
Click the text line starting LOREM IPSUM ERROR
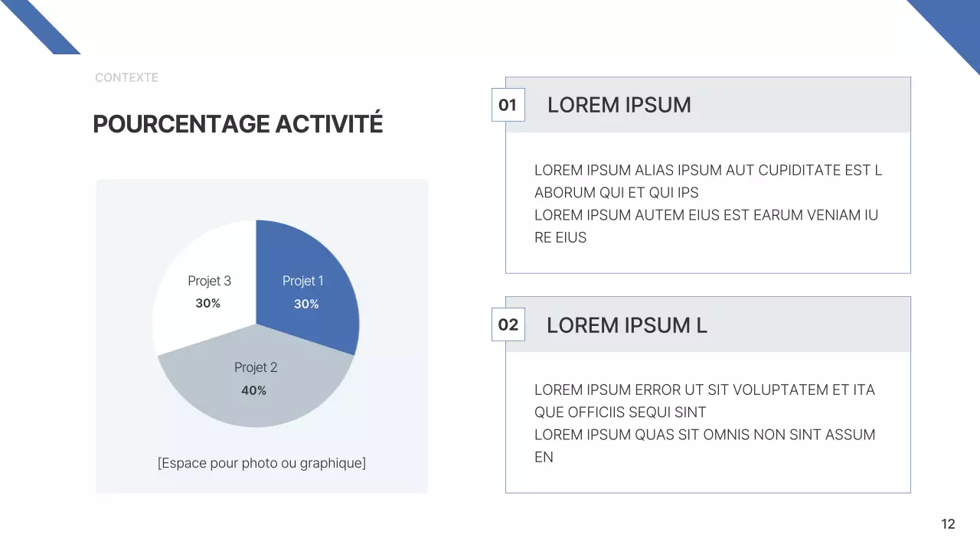(x=704, y=390)
